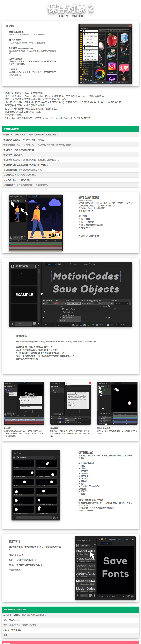Choose Save Multiple Comps entry
The height and width of the screenshot is (644, 141).
(91, 37)
